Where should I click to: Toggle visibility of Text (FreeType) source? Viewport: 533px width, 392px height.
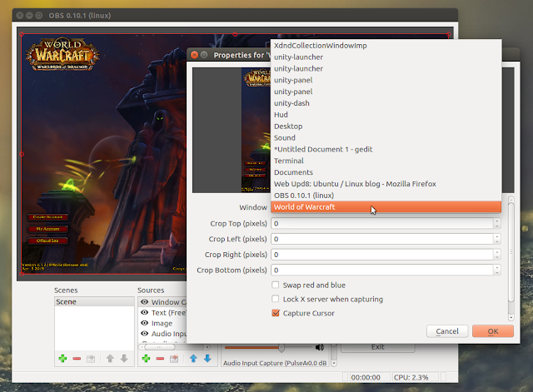(x=144, y=312)
